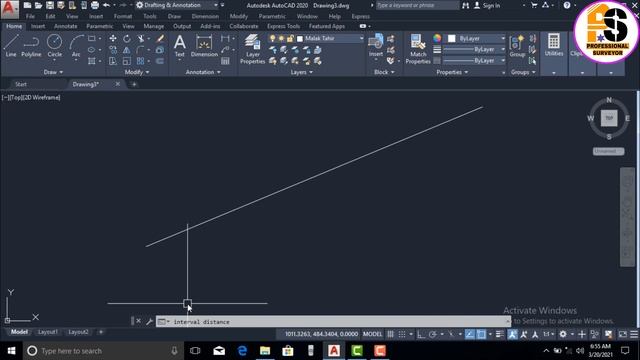Screen dimensions: 640x360
Task: Expand the Annotation panel
Action: (x=203, y=72)
